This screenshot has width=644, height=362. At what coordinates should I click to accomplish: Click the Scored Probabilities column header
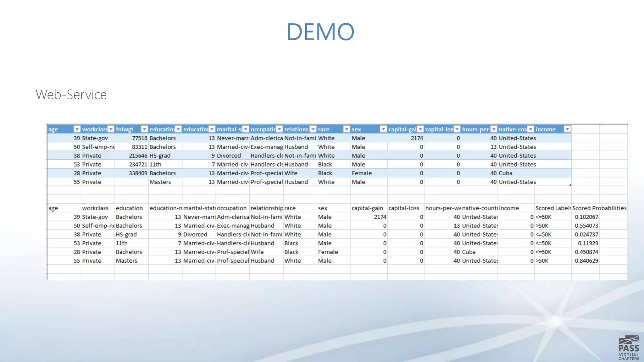click(x=599, y=208)
